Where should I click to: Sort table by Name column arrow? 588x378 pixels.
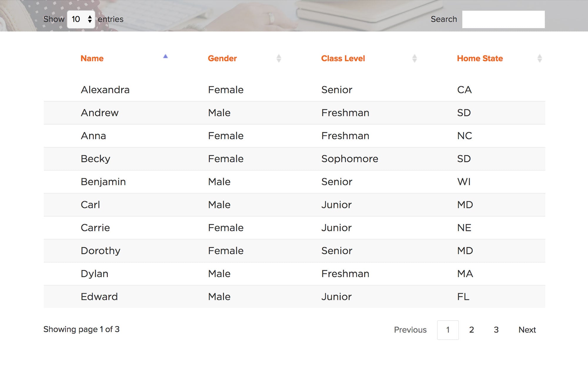166,56
